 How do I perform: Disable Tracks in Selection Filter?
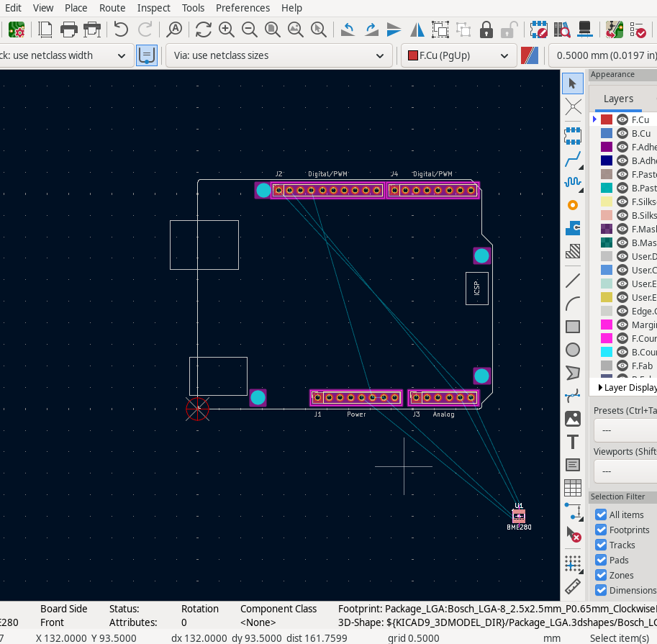pos(601,545)
